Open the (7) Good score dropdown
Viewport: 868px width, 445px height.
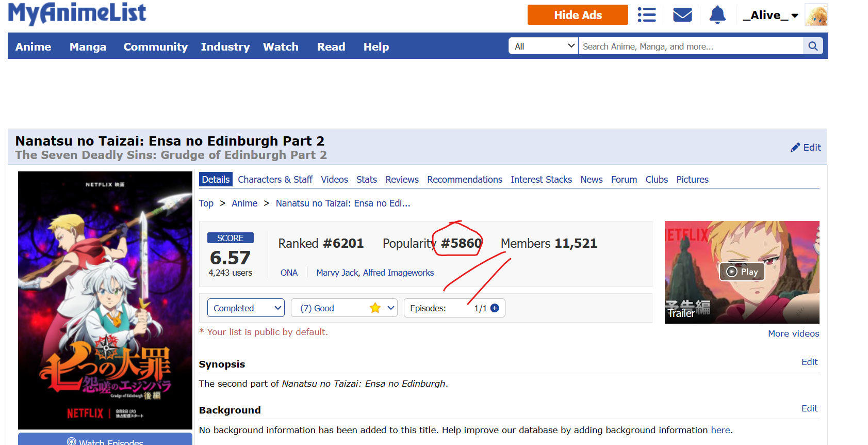(343, 308)
